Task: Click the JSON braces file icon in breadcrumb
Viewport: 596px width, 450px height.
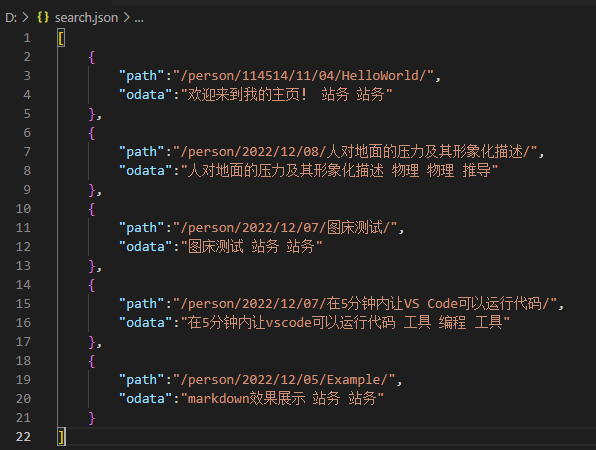Action: (43, 17)
